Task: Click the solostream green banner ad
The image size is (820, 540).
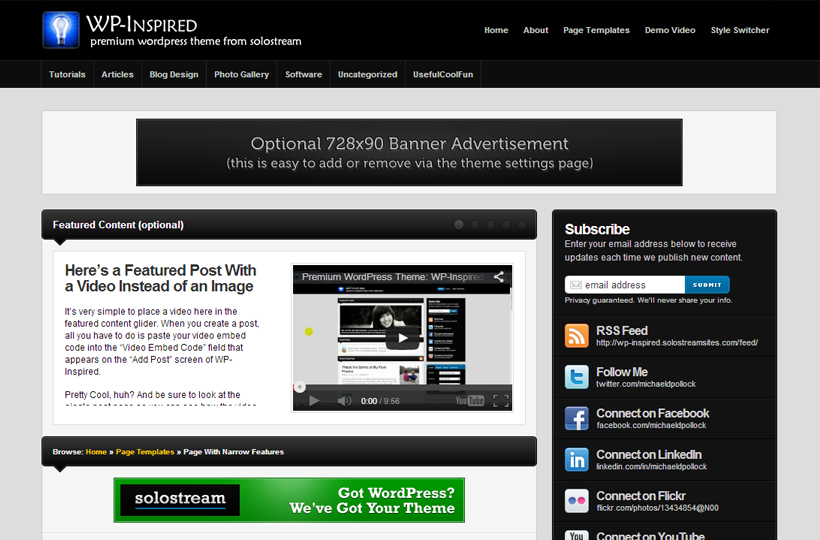Action: pos(289,500)
